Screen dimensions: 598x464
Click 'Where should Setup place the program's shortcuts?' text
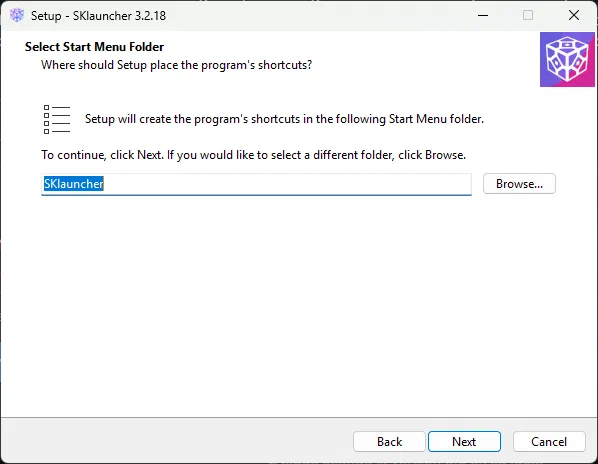[177, 65]
